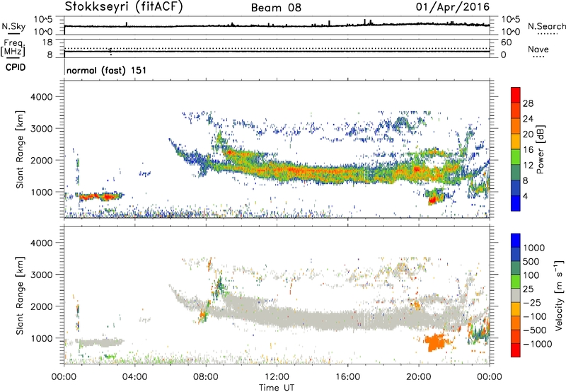Screen dimensions: 566x392
Task: Click the "60" Nave axis tick
Action: [506, 42]
